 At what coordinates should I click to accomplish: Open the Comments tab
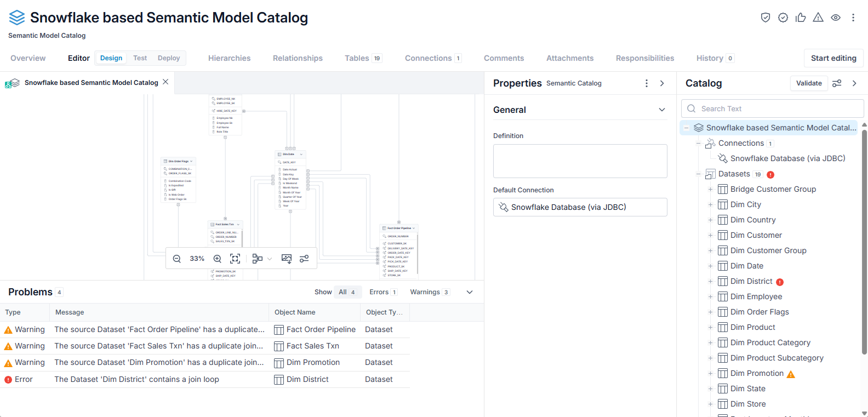coord(504,58)
